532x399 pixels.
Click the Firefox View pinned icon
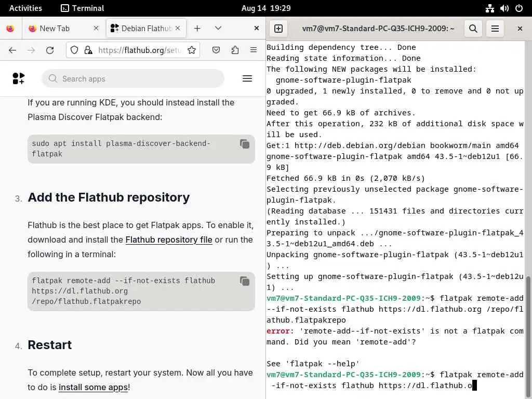click(10, 29)
